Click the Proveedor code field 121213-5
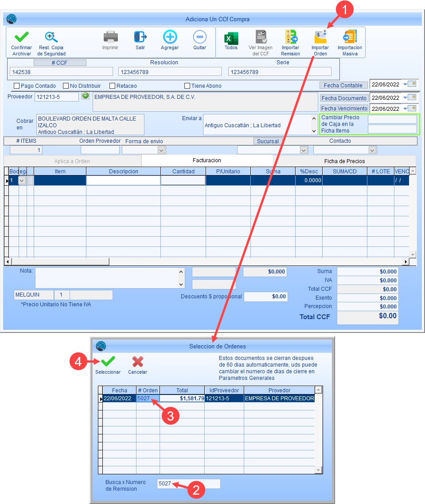The height and width of the screenshot is (504, 425). click(57, 97)
